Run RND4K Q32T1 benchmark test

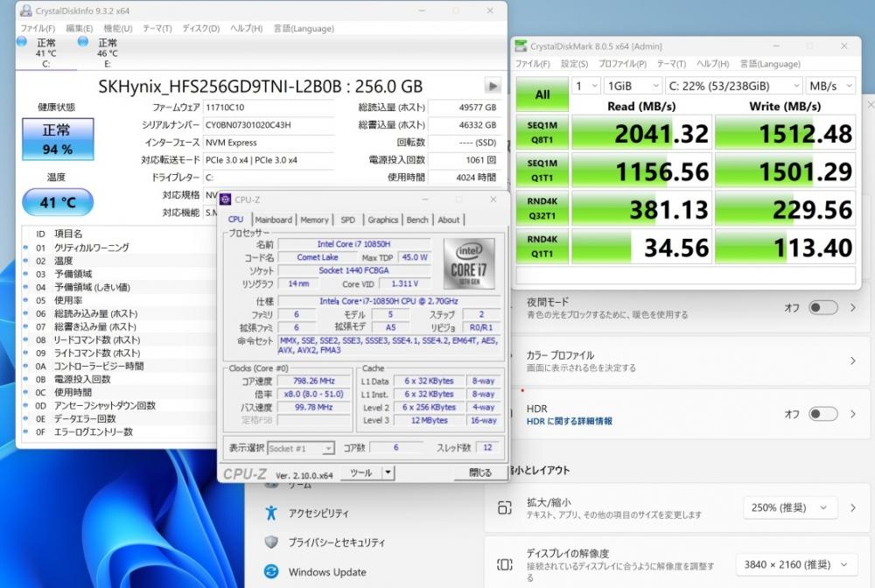click(542, 208)
